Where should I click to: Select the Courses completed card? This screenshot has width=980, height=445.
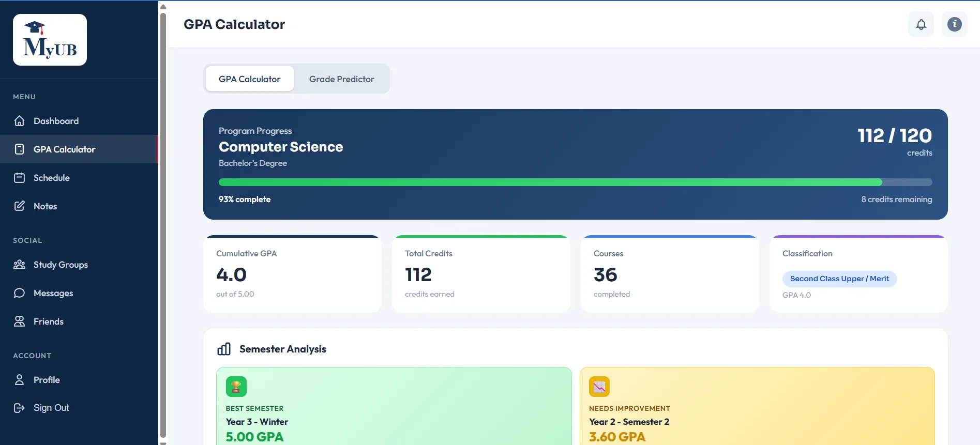670,274
